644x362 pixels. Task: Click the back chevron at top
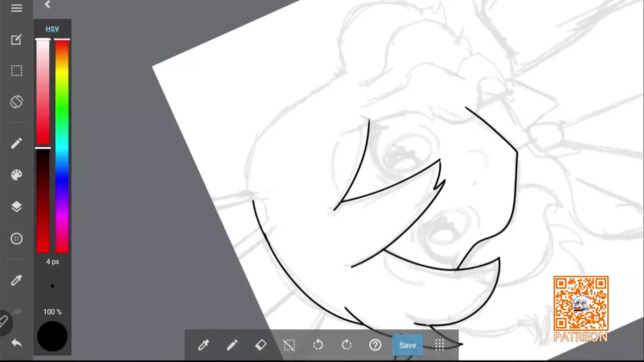[47, 5]
